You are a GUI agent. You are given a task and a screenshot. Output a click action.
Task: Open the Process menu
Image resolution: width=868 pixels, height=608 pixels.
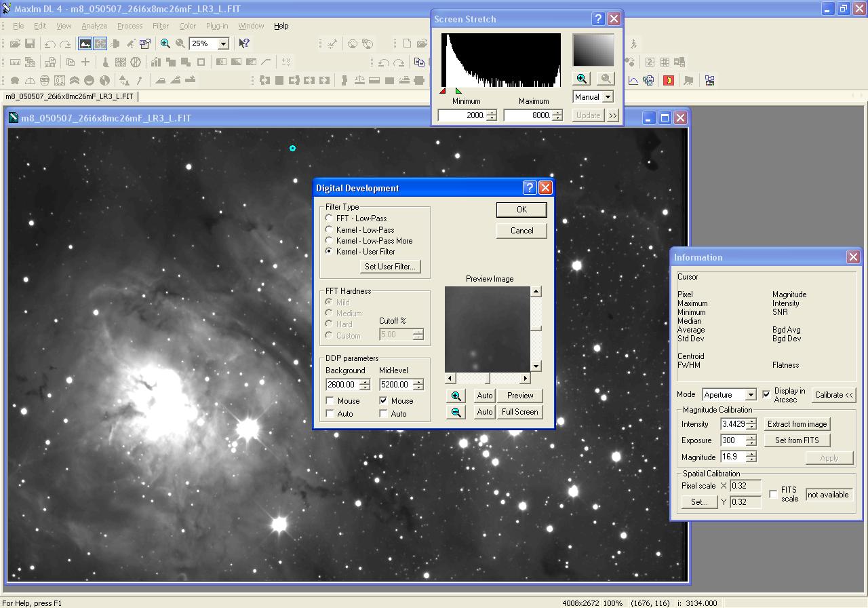(130, 26)
